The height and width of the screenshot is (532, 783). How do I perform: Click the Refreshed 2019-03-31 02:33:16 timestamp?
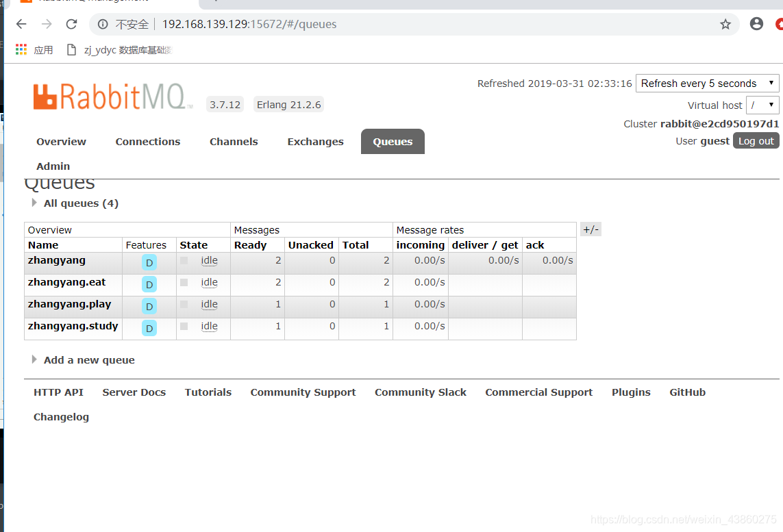(x=554, y=84)
